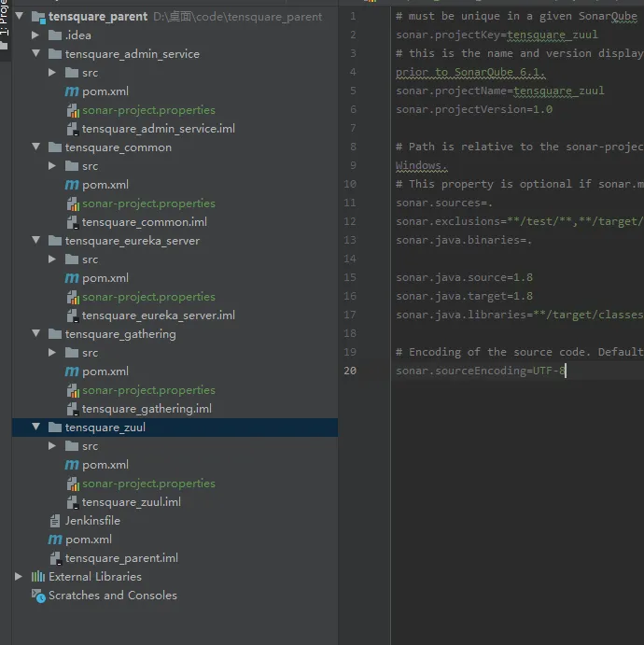Screen dimensions: 644x645
Task: Select the tensquare_zuul module name
Action: pos(105,428)
